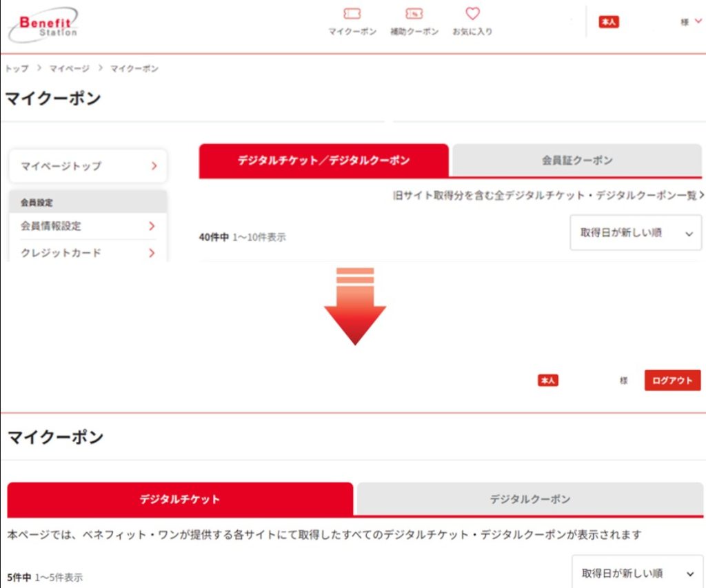Open the マイクーポン ticket icon in header
Screen dimensions: 706x588
[x=352, y=14]
